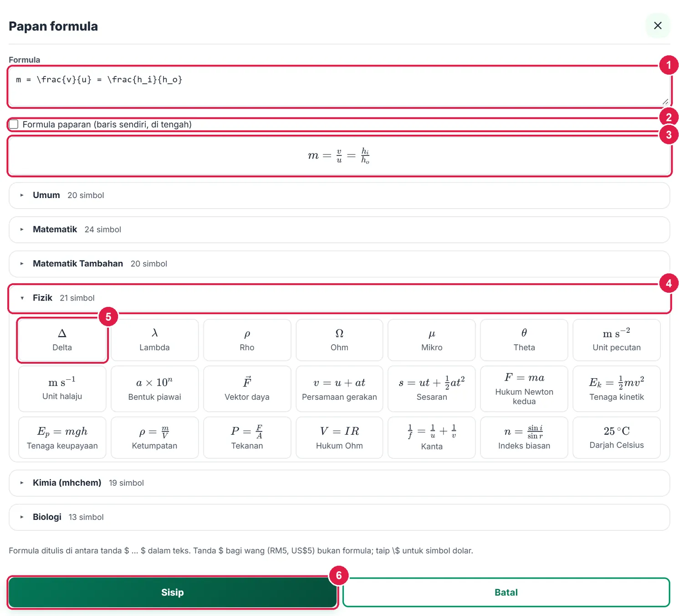
Task: Insert the Sesaran formula
Action: click(432, 389)
